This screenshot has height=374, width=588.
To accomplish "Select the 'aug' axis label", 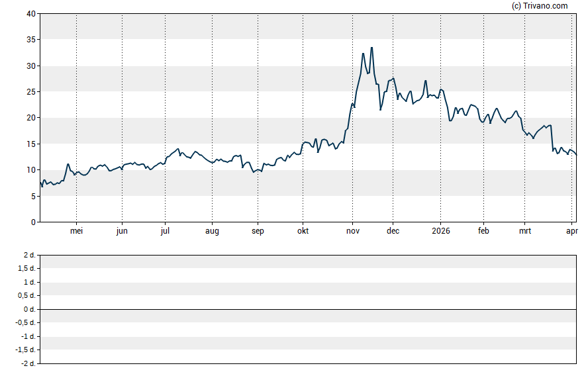I will tap(212, 231).
